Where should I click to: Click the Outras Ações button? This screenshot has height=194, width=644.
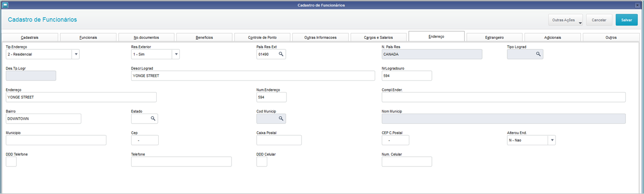(565, 20)
